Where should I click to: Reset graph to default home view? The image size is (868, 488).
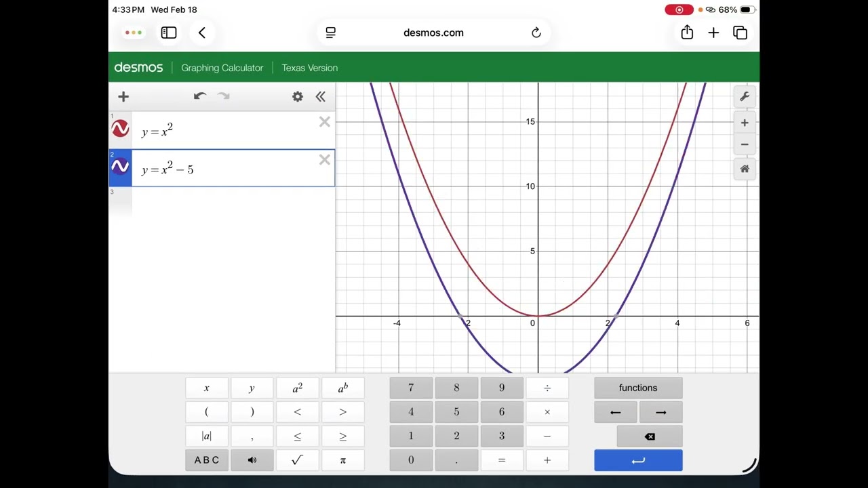pos(745,169)
